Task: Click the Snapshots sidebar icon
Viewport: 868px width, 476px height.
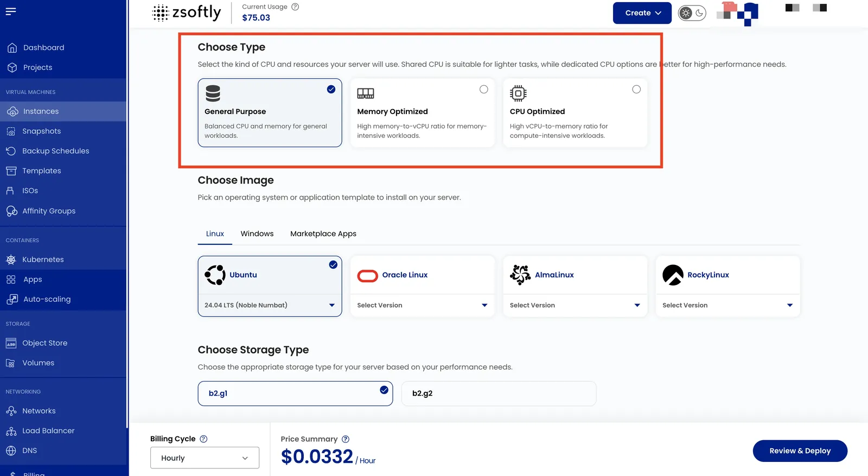Action: point(11,131)
